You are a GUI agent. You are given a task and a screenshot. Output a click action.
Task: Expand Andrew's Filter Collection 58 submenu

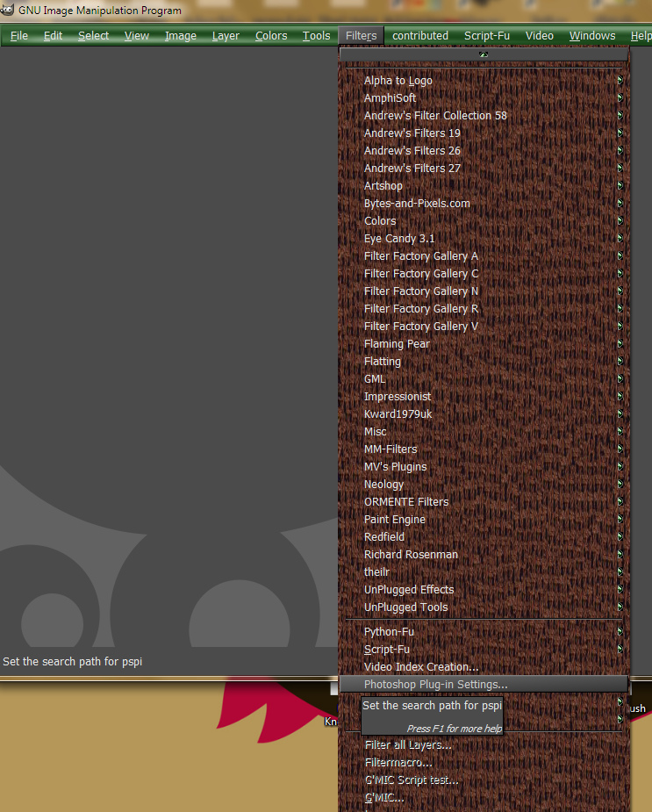484,116
